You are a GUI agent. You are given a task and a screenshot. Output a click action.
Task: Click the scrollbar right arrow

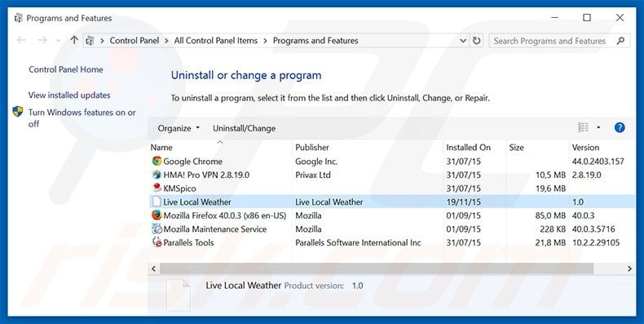629,269
